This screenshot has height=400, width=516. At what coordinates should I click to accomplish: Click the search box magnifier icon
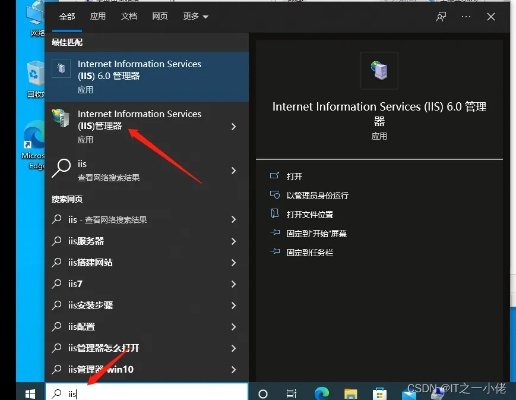pos(57,393)
